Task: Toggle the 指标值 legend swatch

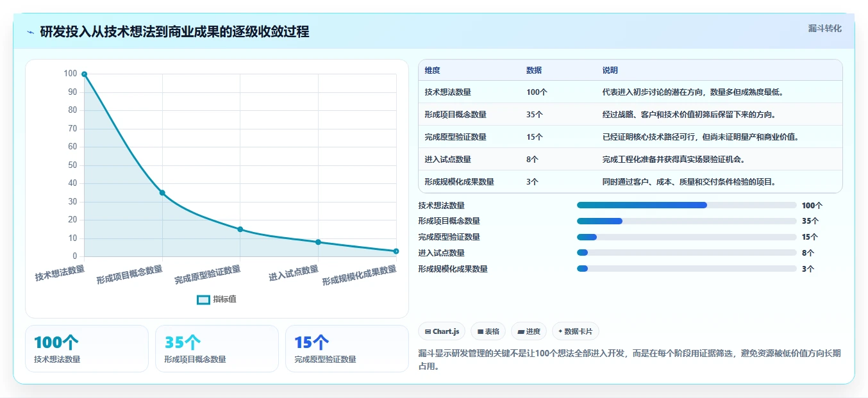Action: pos(203,299)
